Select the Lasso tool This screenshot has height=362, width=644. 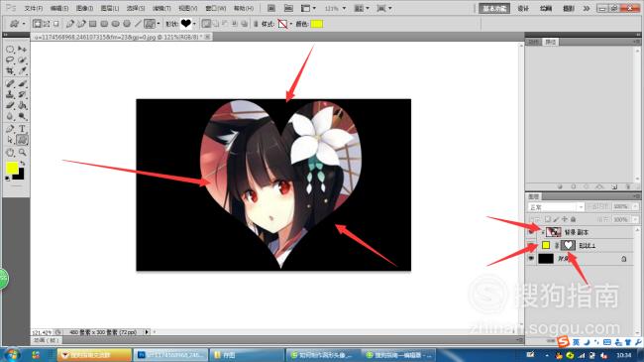coord(10,60)
